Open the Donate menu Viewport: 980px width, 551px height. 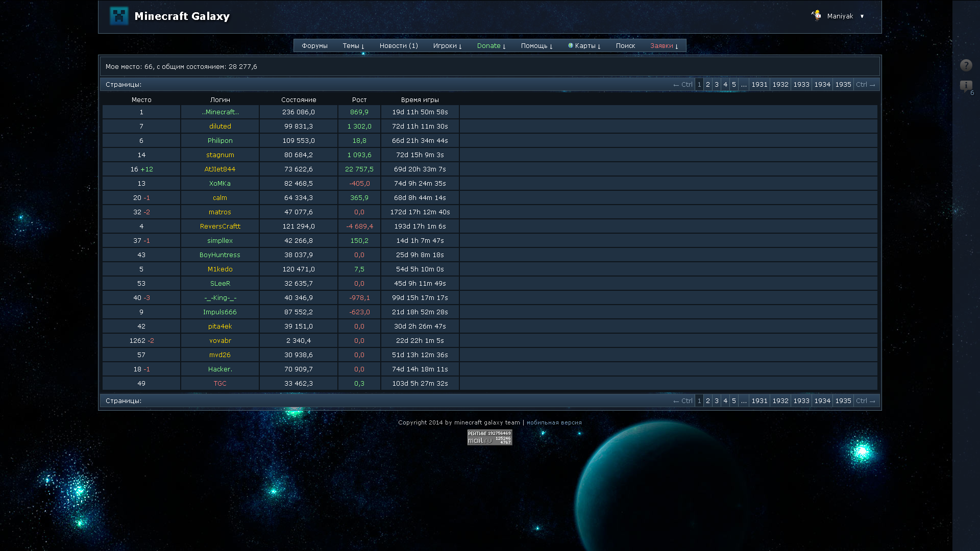[x=491, y=46]
